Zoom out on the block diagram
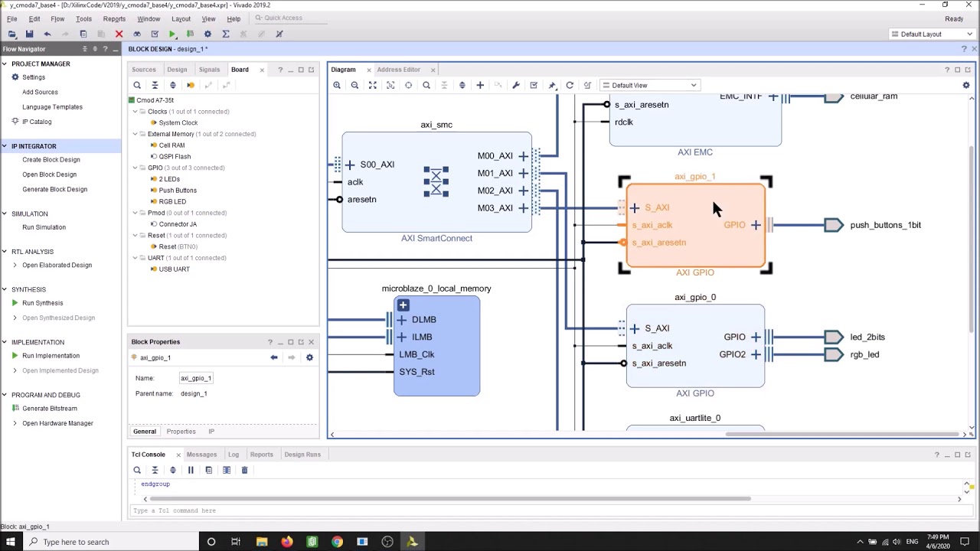This screenshot has width=980, height=551. 354,85
